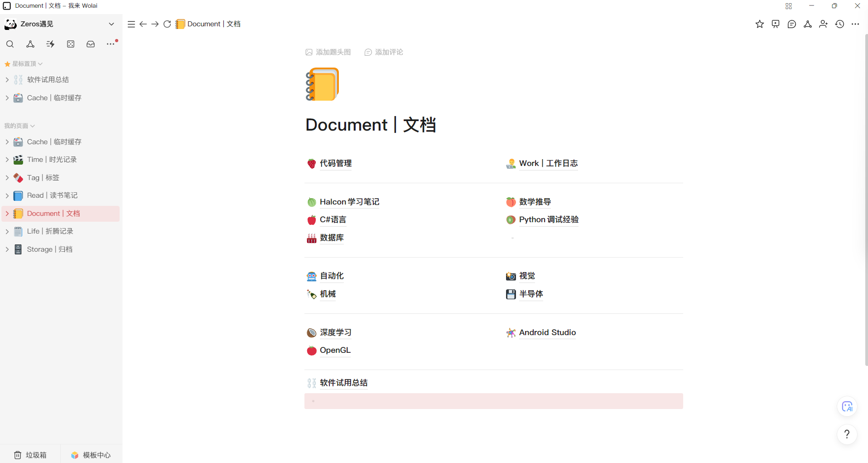Click 添加题头图 to add cover
This screenshot has height=463, width=868.
pos(328,52)
